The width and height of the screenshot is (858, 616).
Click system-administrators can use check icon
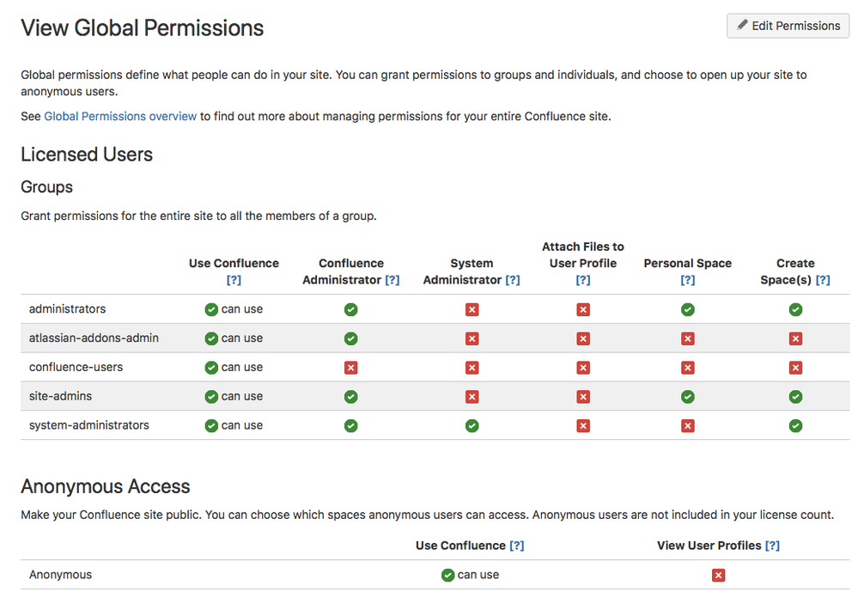coord(211,425)
